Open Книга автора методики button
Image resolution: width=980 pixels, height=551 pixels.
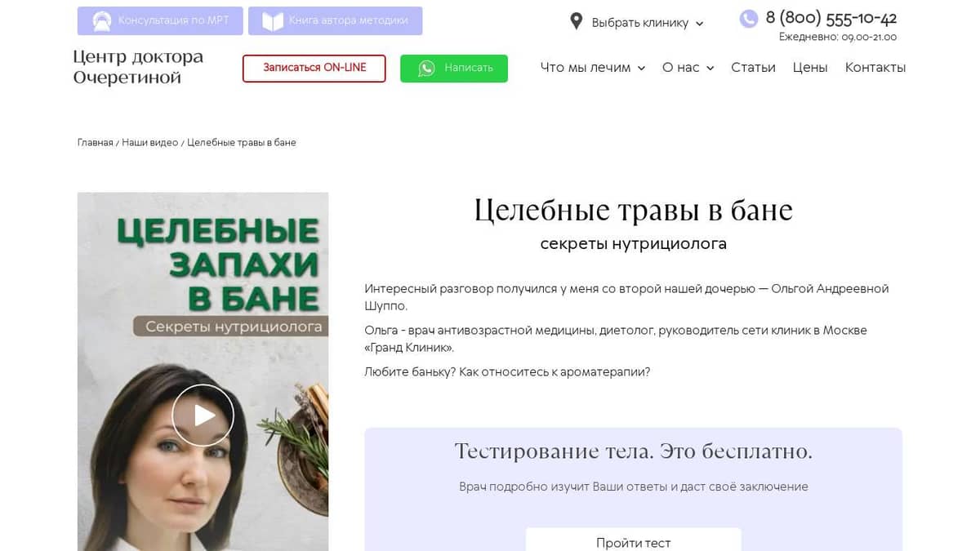pos(336,21)
